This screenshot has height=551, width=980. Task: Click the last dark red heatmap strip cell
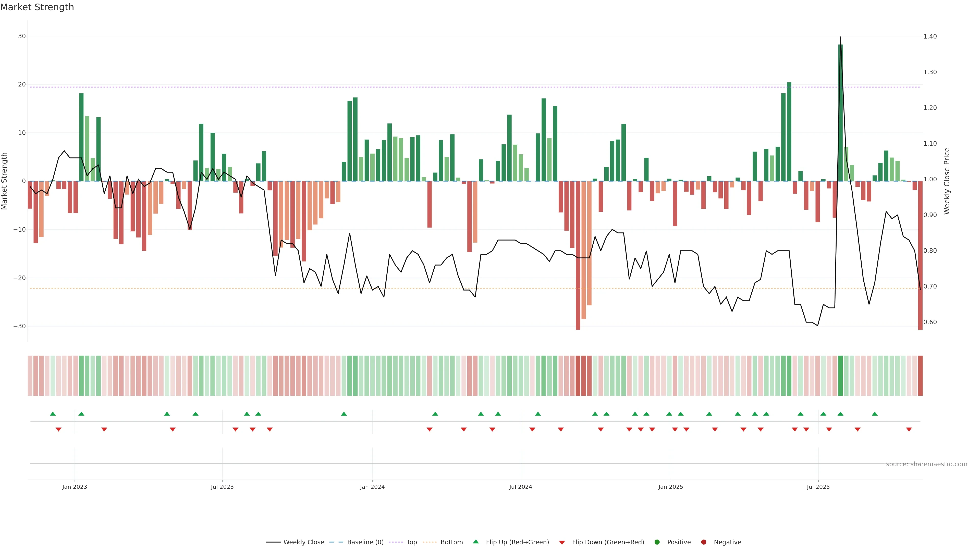920,375
